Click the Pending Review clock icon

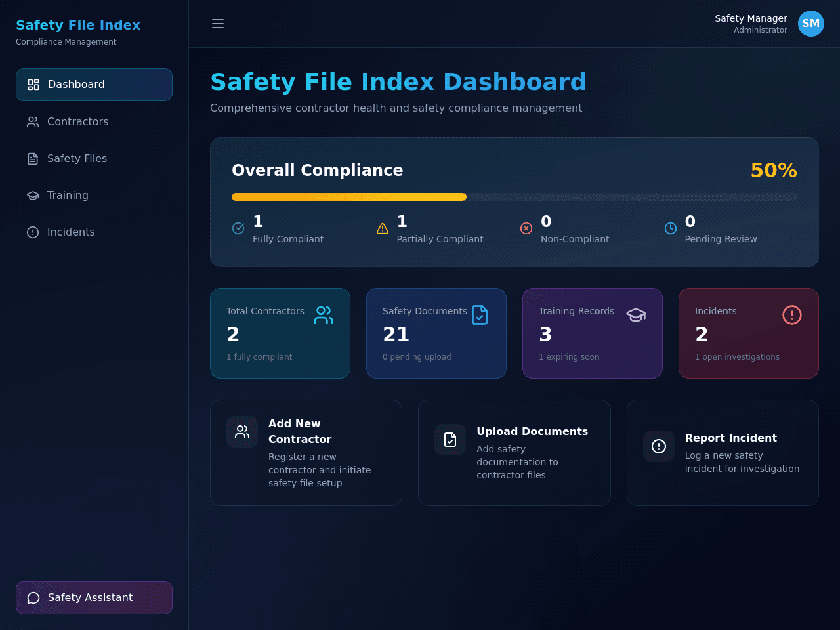(671, 228)
